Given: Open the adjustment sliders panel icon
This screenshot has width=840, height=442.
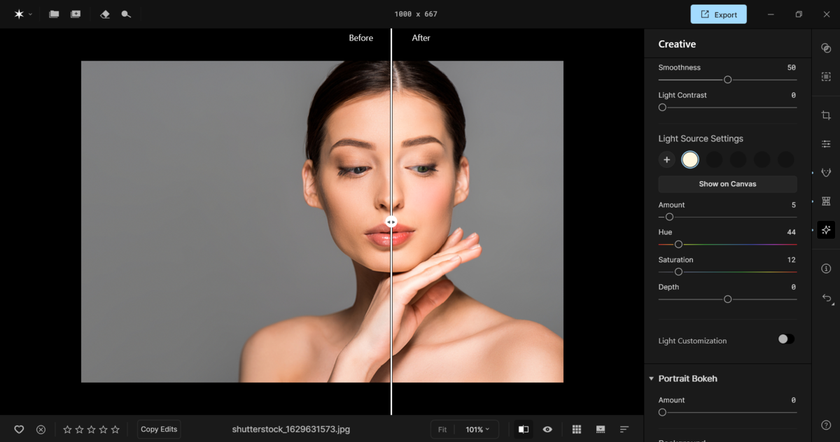Looking at the screenshot, I should pyautogui.click(x=826, y=144).
